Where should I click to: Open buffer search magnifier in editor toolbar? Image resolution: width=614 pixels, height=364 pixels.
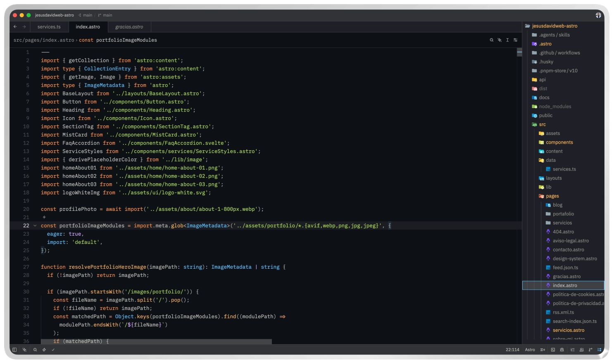click(491, 40)
